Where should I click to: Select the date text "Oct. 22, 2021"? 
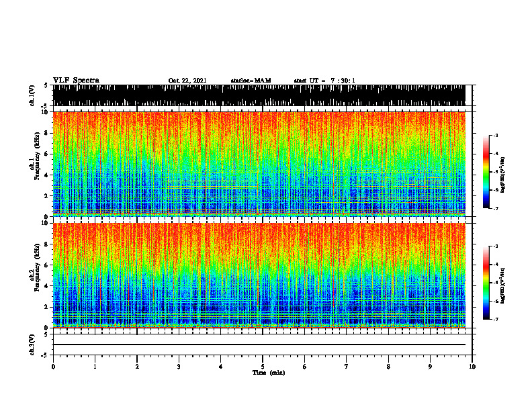pos(187,81)
